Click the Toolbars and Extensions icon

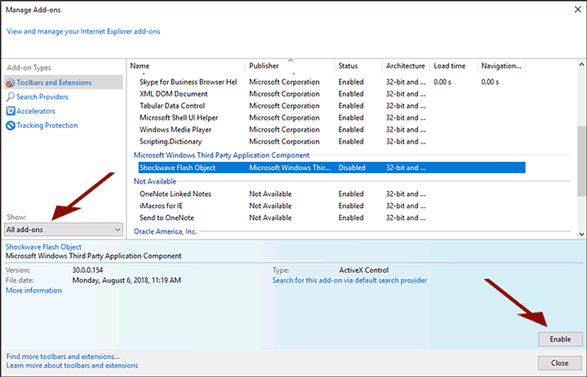[x=10, y=83]
